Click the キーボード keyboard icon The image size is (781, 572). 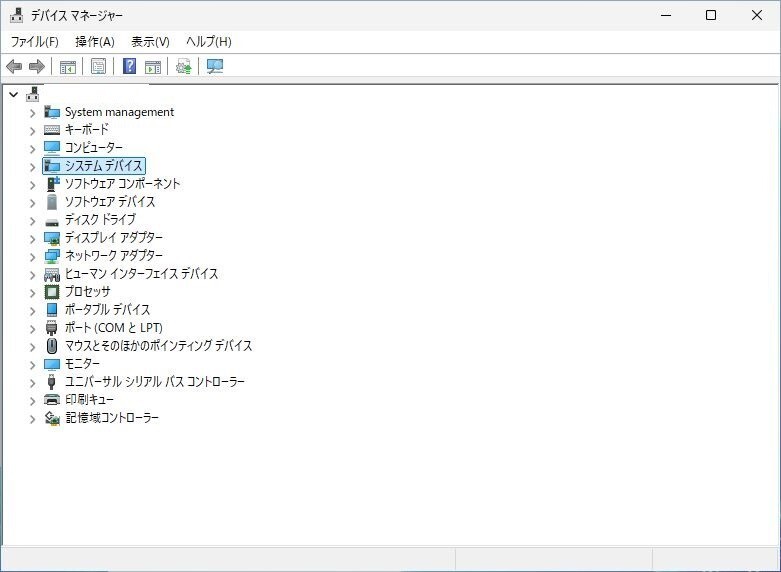(x=52, y=130)
